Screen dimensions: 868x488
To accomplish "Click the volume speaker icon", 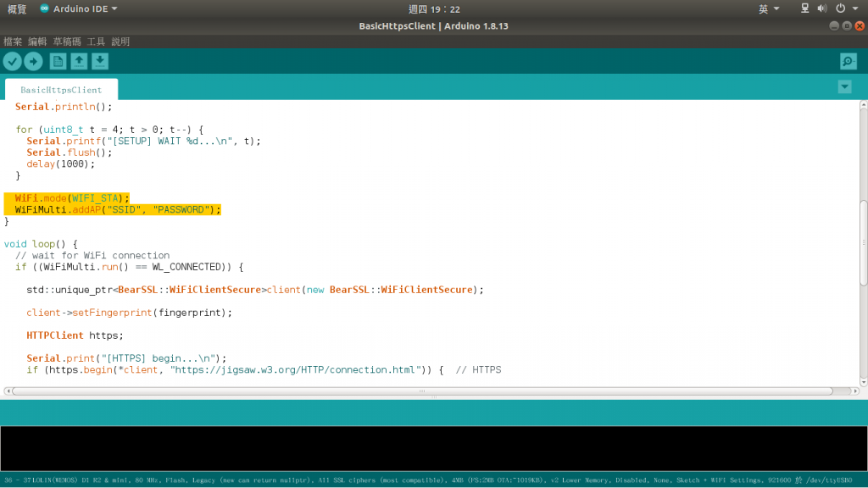I will (822, 8).
